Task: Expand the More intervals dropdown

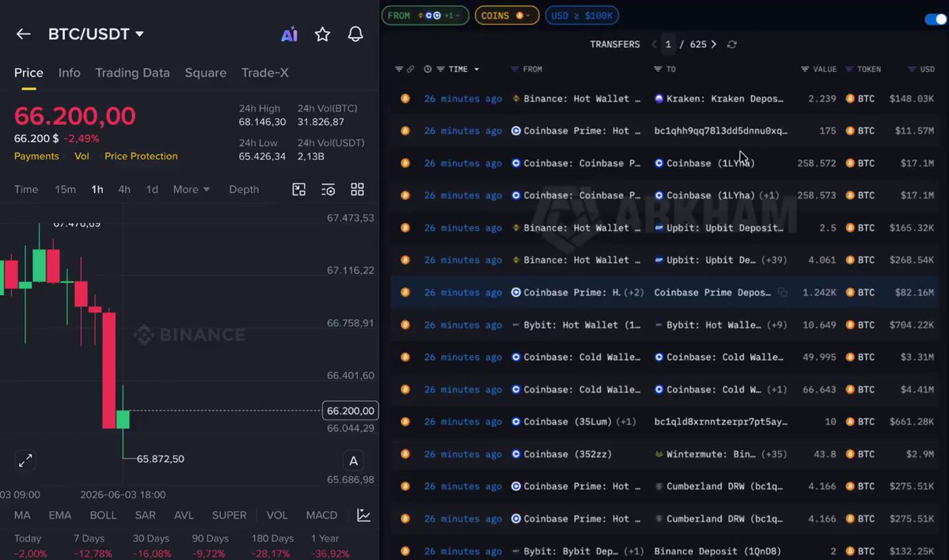Action: [x=192, y=189]
